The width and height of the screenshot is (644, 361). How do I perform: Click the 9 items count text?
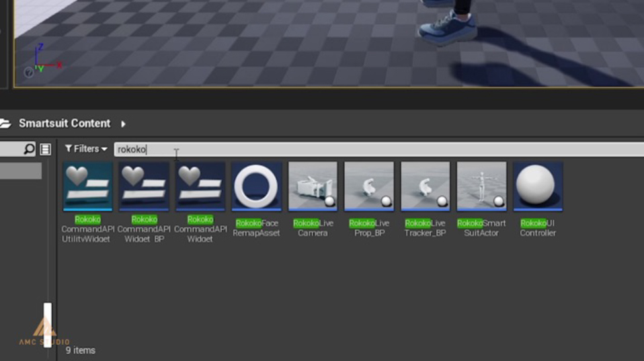pyautogui.click(x=81, y=350)
